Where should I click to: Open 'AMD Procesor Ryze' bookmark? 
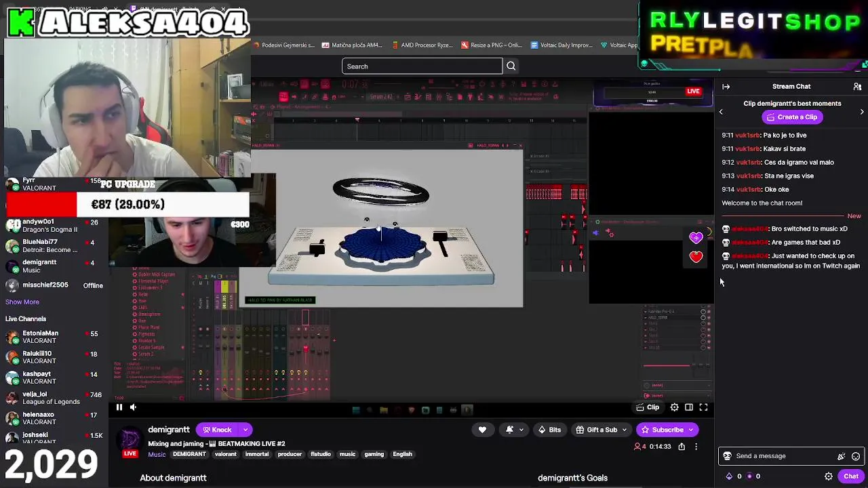(422, 45)
